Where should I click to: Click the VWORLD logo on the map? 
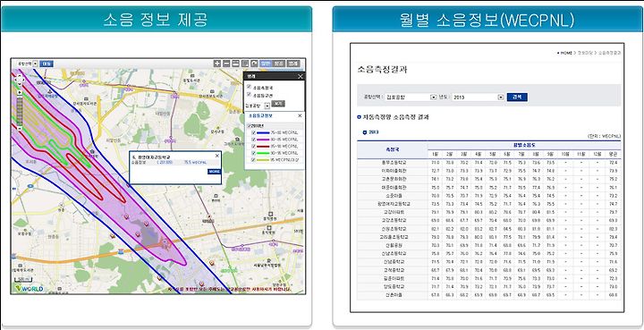29,289
